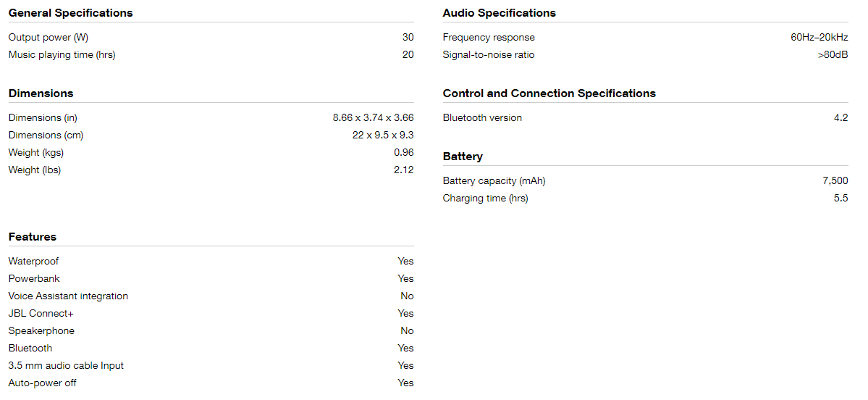Viewport: 868px width, 400px height.
Task: Select the Battery capacity value 7,500
Action: pyautogui.click(x=835, y=181)
